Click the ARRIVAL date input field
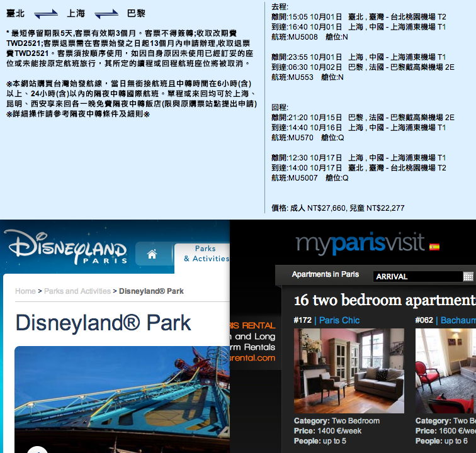The image size is (476, 453). 417,276
